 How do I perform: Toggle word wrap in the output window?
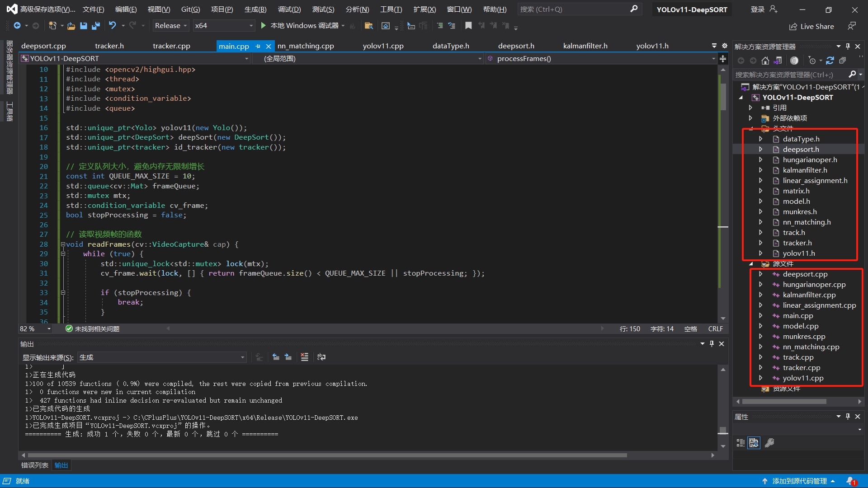click(x=321, y=357)
